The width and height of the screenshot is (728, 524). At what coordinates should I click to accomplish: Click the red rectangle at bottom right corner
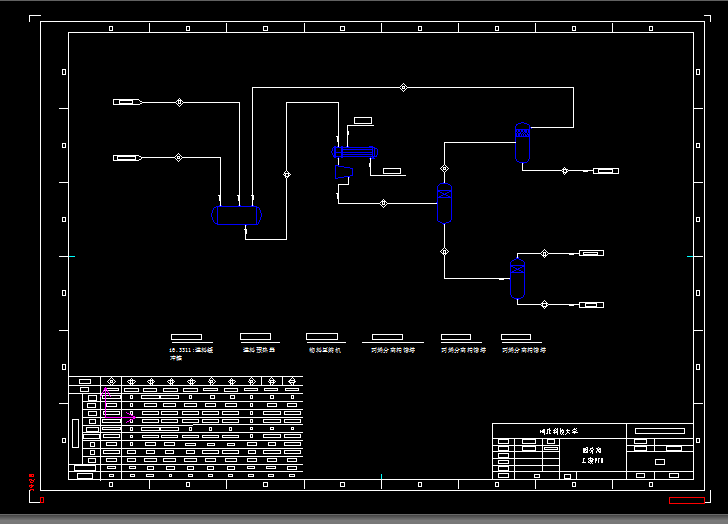[687, 500]
